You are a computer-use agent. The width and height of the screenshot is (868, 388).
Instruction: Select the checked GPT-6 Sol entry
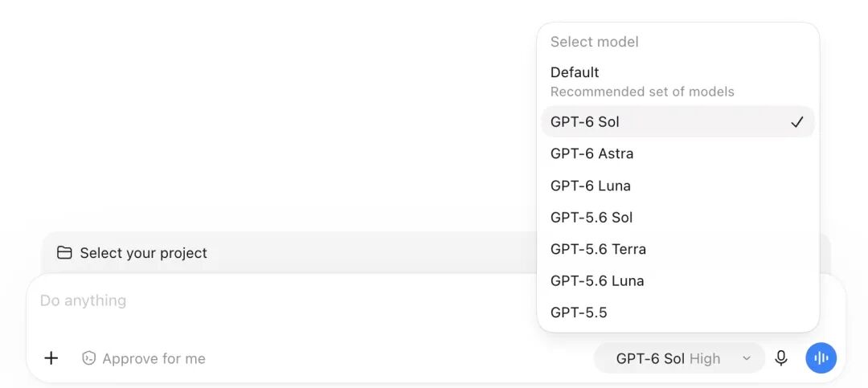678,122
